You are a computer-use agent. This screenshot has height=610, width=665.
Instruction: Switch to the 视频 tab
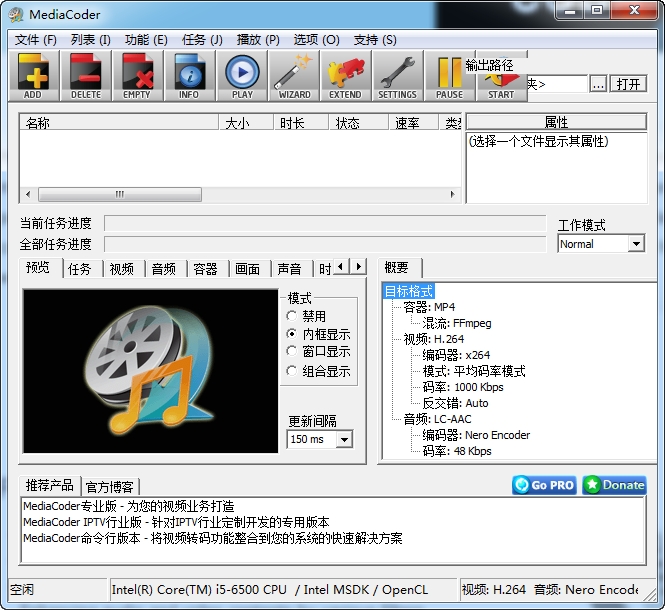pos(122,269)
